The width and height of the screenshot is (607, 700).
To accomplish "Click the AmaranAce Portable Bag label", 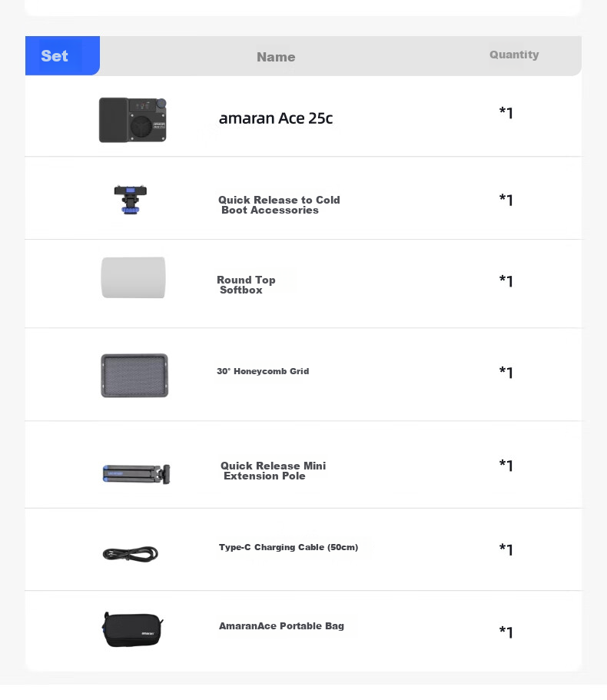I will [281, 626].
